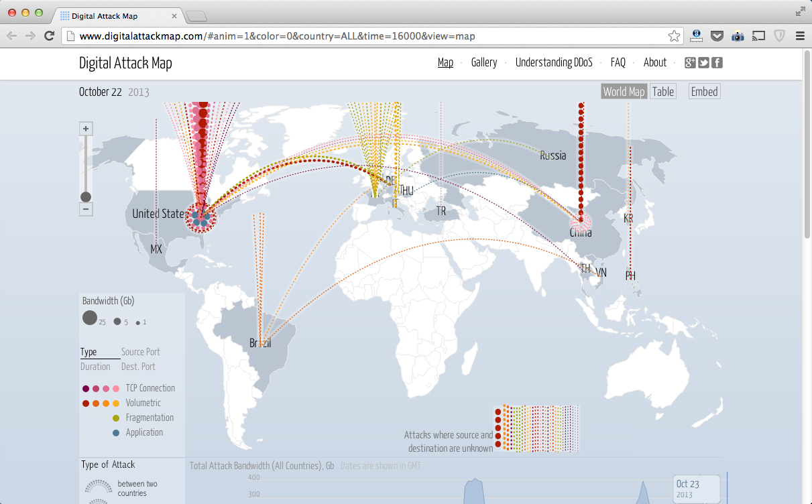Select the Duration color mode
Viewport: 812px width, 504px height.
[95, 367]
